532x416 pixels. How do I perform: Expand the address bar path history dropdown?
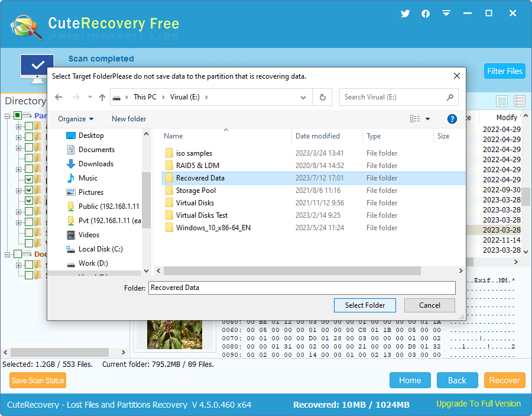(303, 97)
